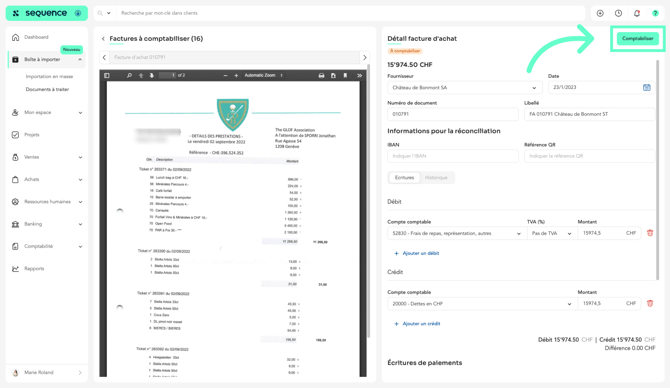Click the notification bell icon

(637, 13)
